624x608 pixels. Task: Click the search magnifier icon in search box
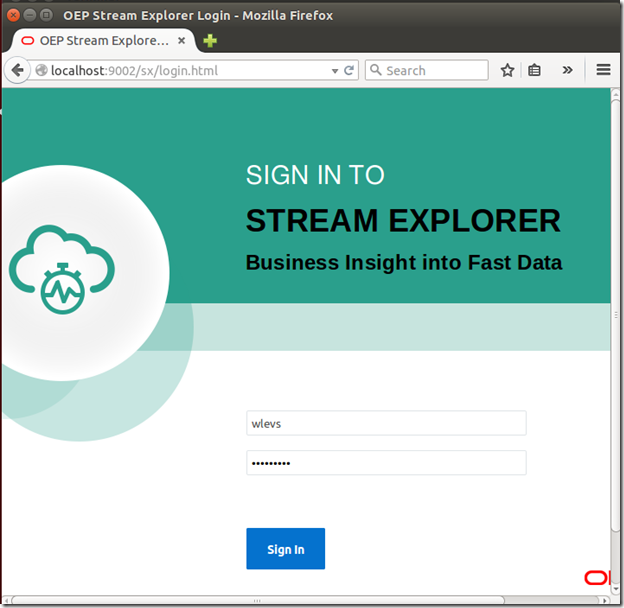pyautogui.click(x=376, y=71)
